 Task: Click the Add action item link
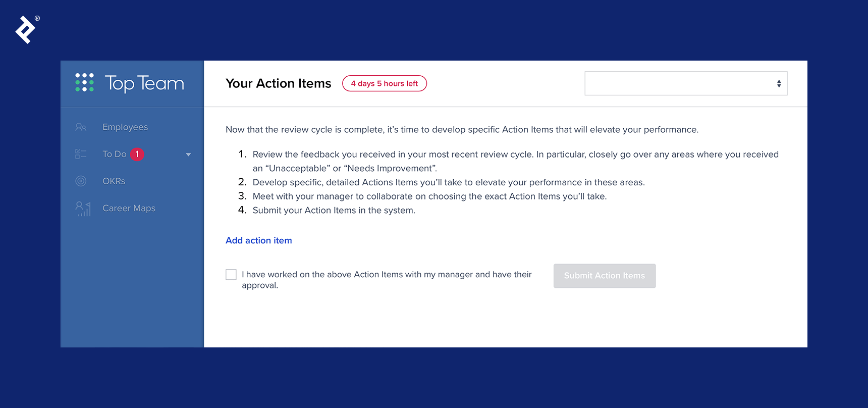pos(259,240)
